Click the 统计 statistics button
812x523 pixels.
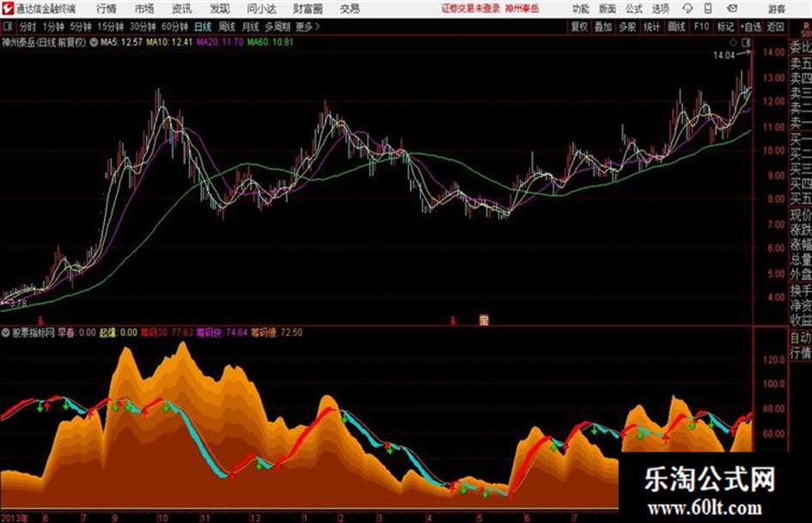(x=652, y=27)
